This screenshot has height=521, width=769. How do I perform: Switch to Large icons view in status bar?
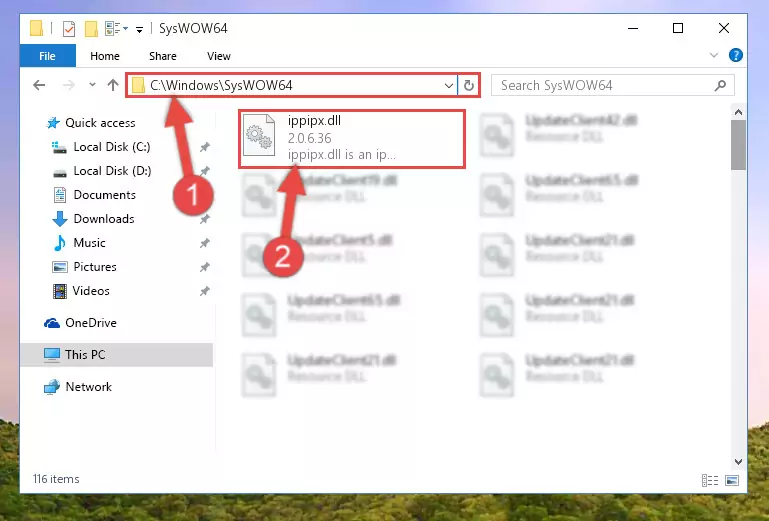(732, 480)
